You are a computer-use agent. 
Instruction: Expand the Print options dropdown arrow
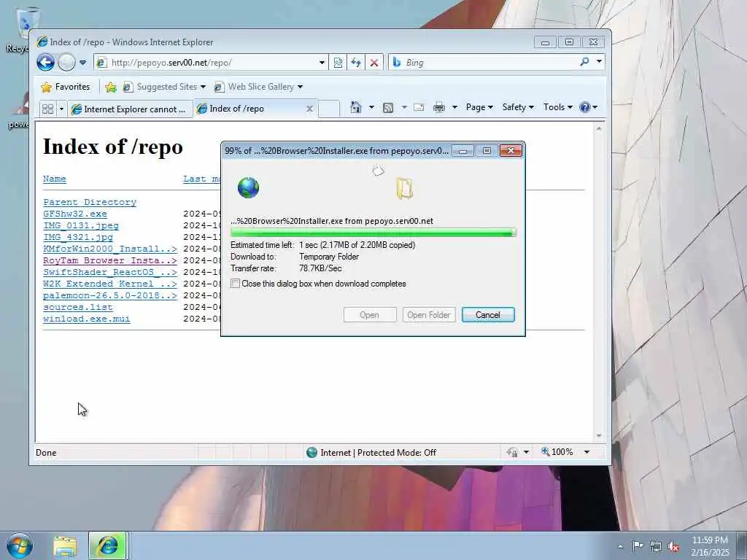pos(454,107)
